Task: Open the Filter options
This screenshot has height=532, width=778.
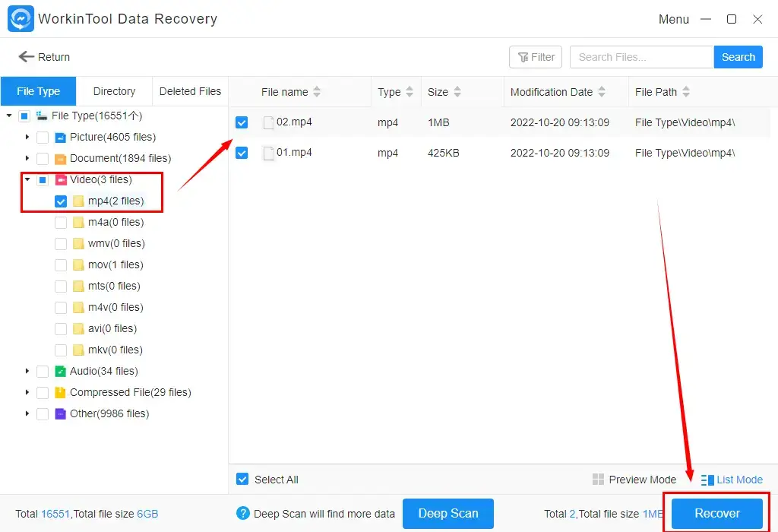Action: (536, 57)
